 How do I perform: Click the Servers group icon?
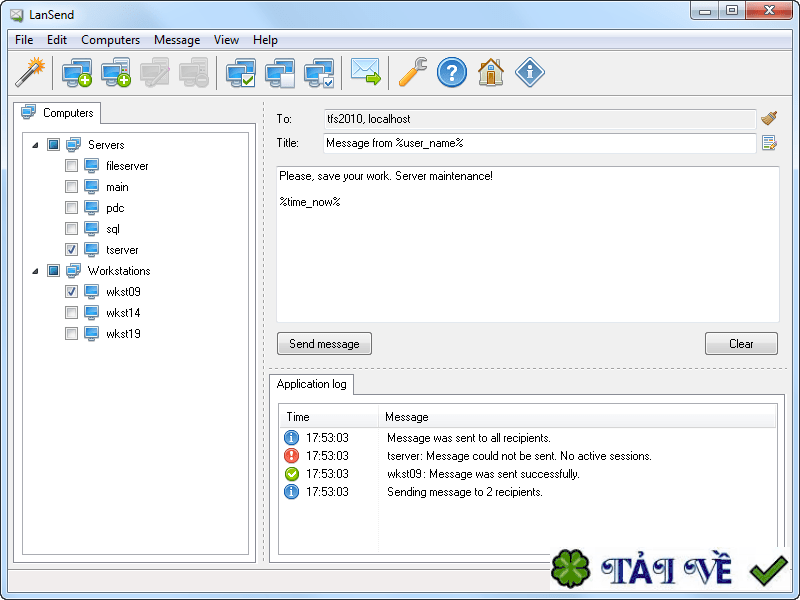click(x=73, y=144)
